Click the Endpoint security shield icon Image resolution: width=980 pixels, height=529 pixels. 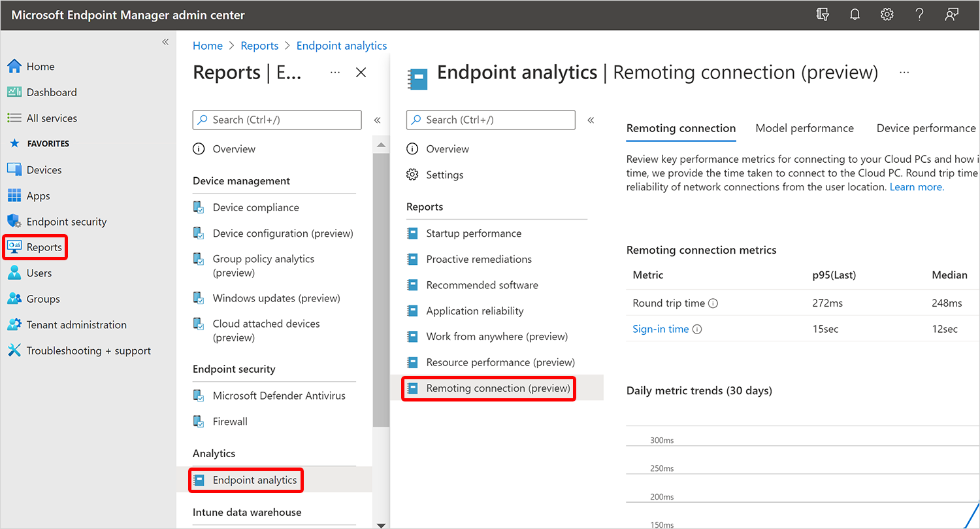pyautogui.click(x=14, y=222)
